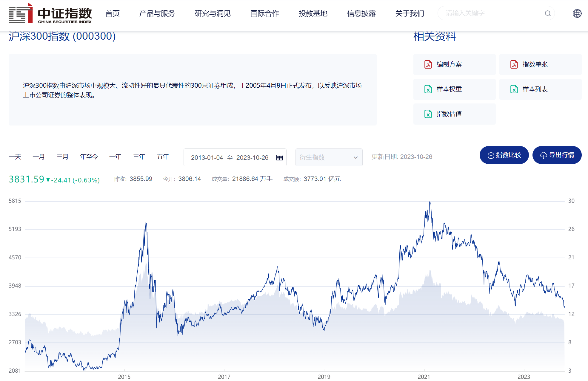The image size is (588, 381).
Task: Click the Excel icon beside 指数估值
Action: [x=428, y=114]
